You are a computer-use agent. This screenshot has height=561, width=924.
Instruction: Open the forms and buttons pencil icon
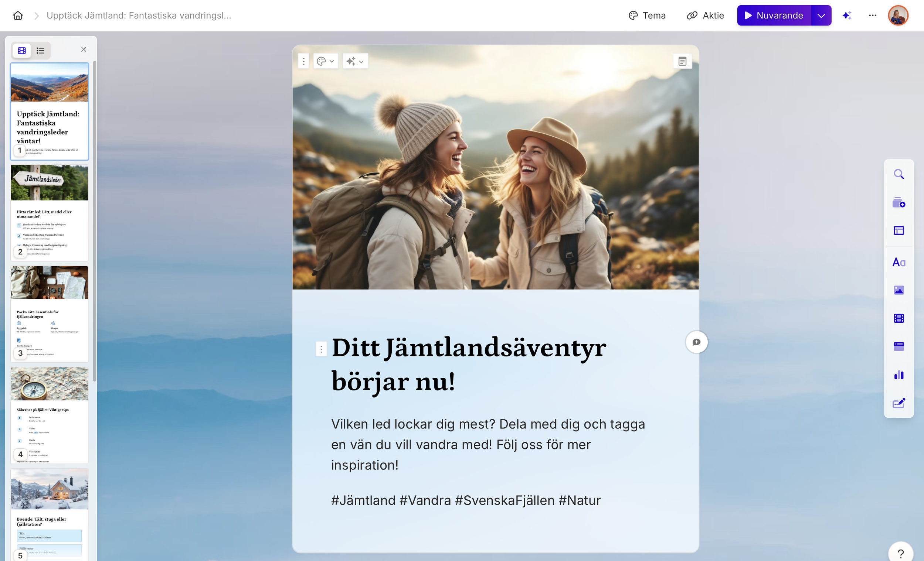click(x=898, y=403)
